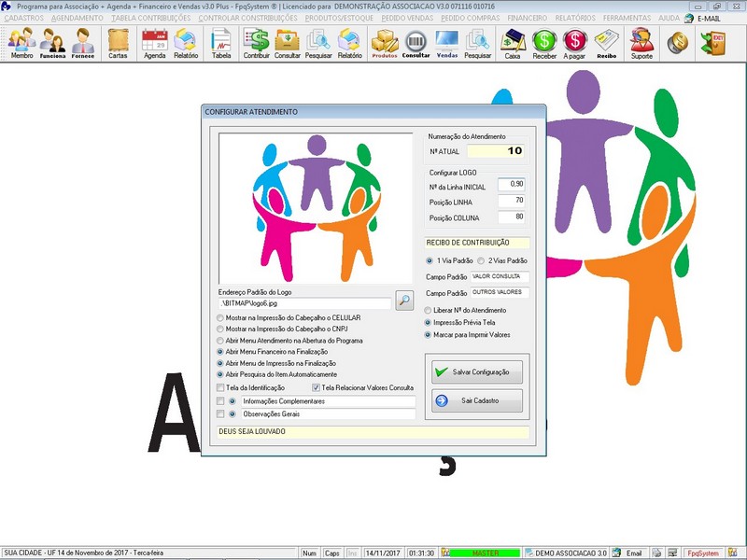Screen dimensions: 747x560
Task: Click the Contribuir dollar icon
Action: coord(256,43)
